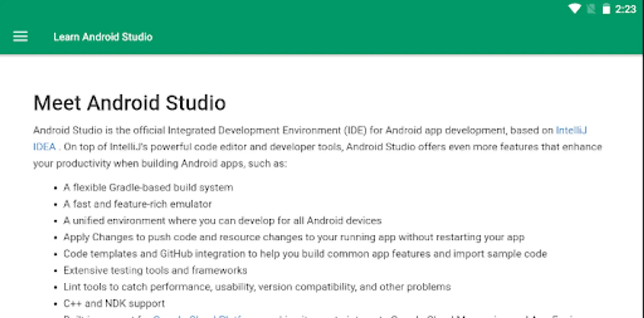Tap the "Learn Android Studio" toolbar title
This screenshot has height=318, width=644.
click(103, 37)
